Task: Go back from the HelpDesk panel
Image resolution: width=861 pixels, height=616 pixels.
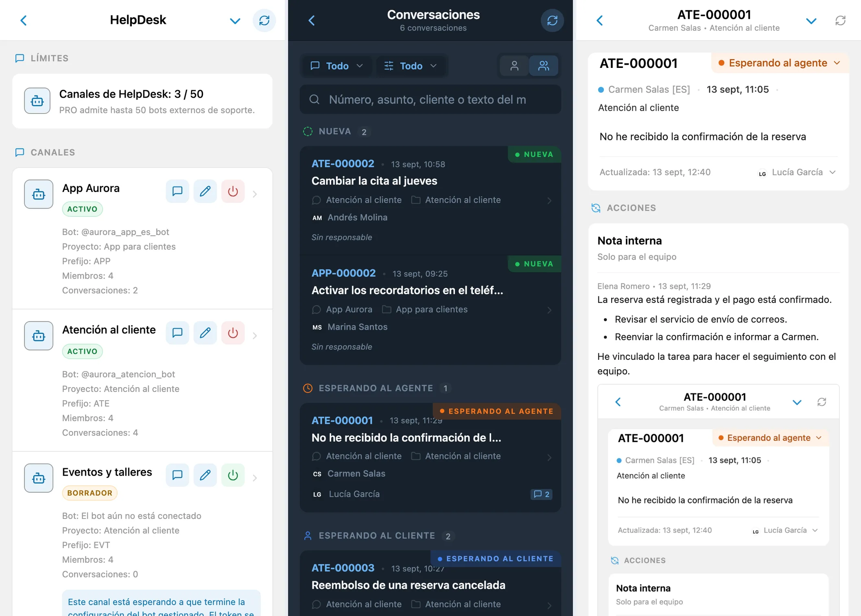Action: (x=24, y=20)
